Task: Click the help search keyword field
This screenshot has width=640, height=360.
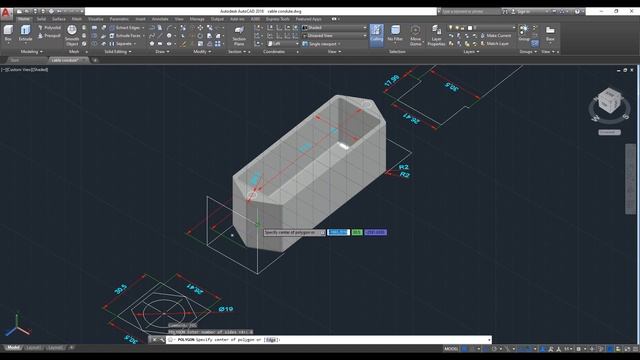Action: click(470, 12)
